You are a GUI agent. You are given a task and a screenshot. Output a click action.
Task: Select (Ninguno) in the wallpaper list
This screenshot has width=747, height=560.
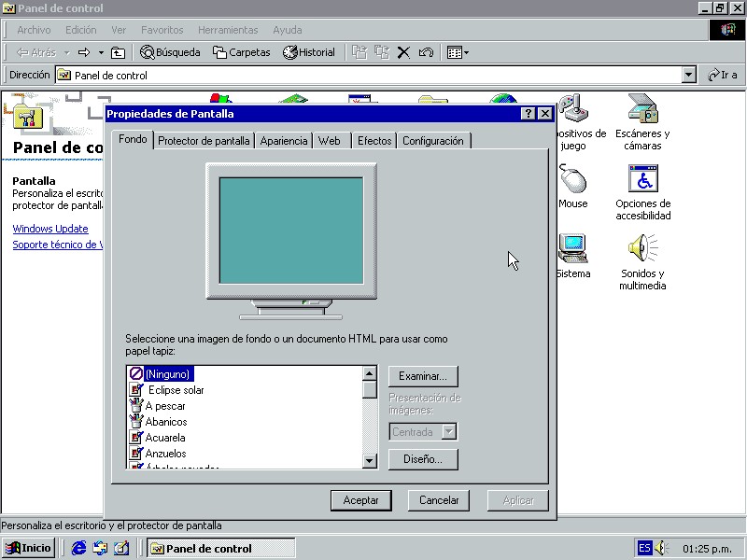click(167, 374)
